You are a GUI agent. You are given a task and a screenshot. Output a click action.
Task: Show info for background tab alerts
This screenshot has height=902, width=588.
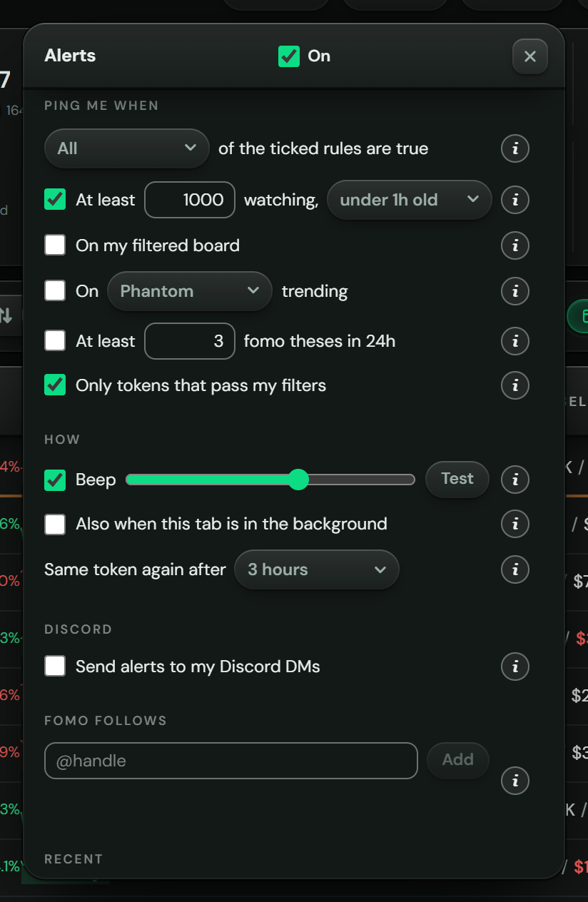pyautogui.click(x=515, y=524)
